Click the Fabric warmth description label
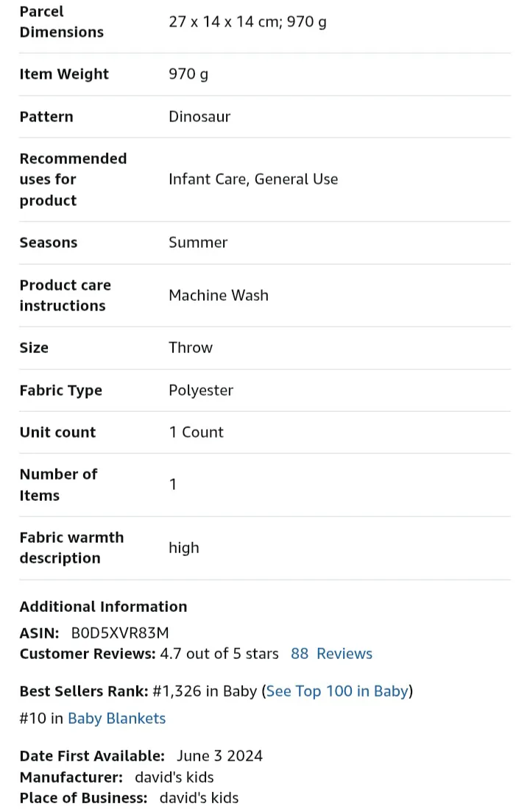Image resolution: width=530 pixels, height=812 pixels. point(71,548)
